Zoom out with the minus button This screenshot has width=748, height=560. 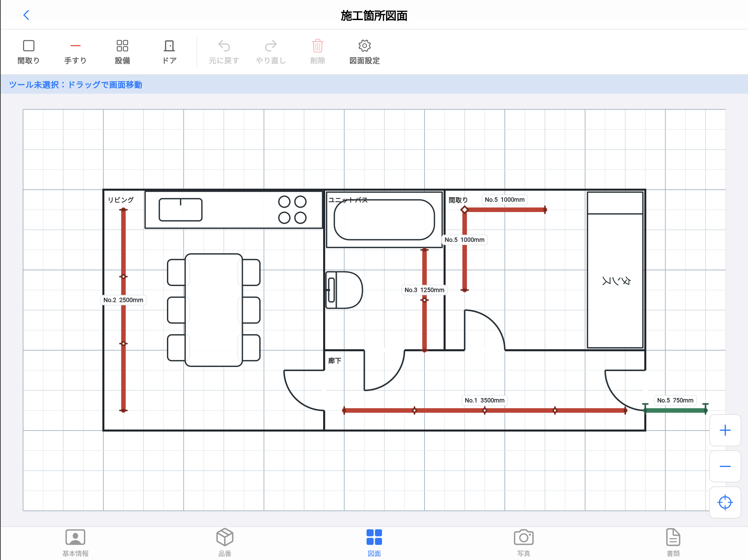point(725,466)
